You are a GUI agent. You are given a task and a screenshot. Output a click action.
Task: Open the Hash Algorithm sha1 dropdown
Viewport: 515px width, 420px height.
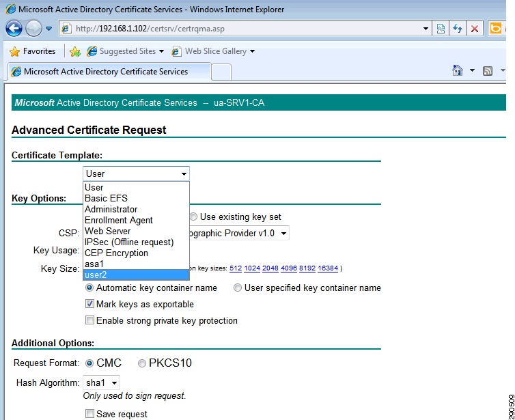tap(101, 383)
